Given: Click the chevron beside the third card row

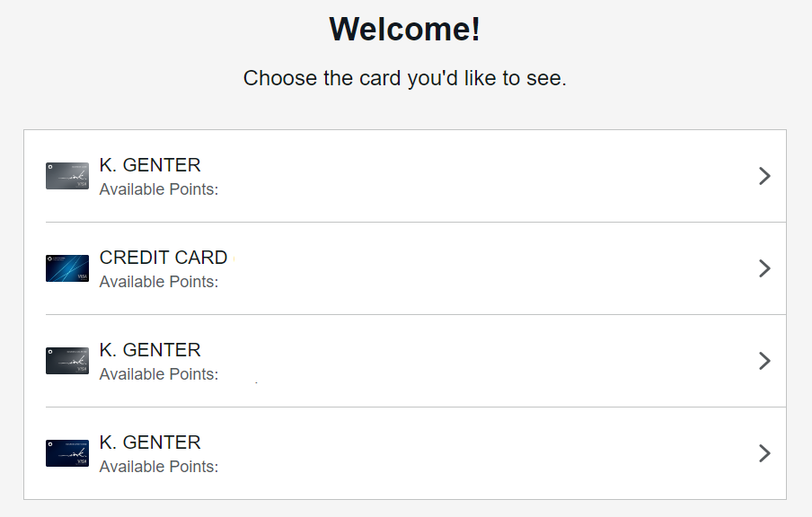Looking at the screenshot, I should [x=764, y=361].
